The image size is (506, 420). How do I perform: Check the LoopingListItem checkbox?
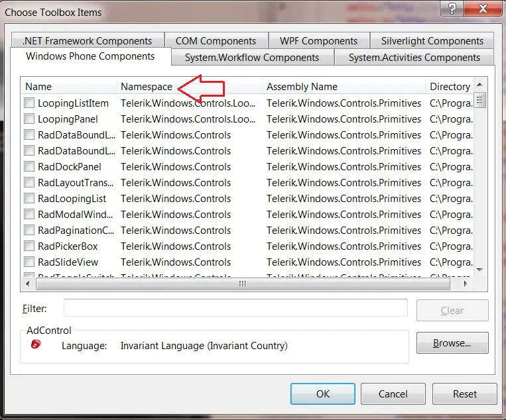click(x=29, y=103)
